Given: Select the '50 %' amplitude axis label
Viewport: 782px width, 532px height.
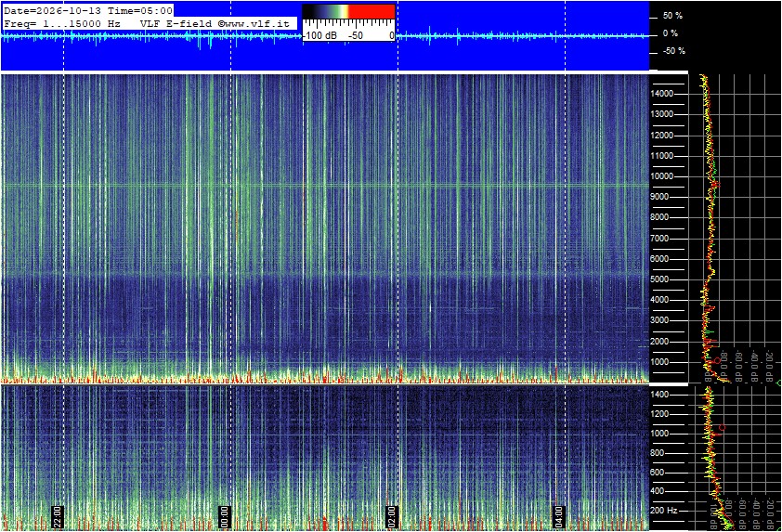Looking at the screenshot, I should pyautogui.click(x=672, y=16).
